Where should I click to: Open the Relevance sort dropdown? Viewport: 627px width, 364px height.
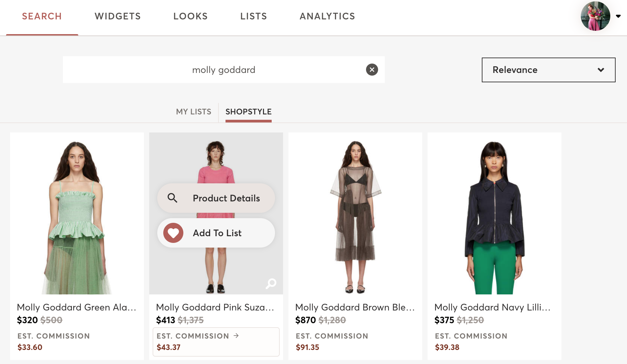(x=548, y=70)
